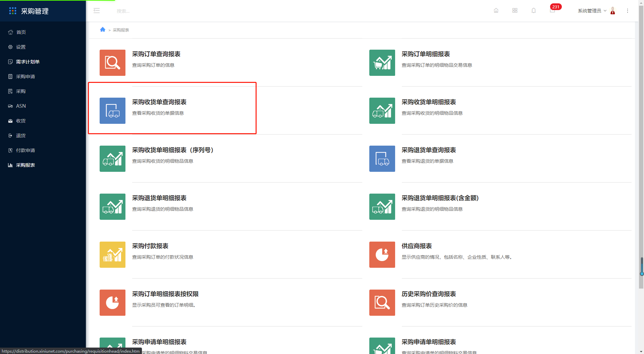Screen dimensions: 644x354
Task: Click the 采购退货单明细报表(含金额) icon
Action: [382, 207]
